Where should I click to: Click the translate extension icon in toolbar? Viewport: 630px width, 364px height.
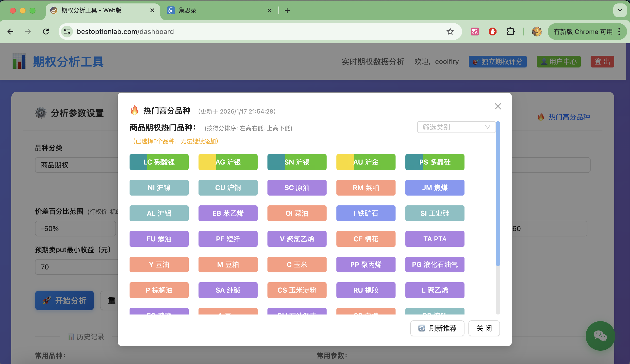pyautogui.click(x=475, y=32)
